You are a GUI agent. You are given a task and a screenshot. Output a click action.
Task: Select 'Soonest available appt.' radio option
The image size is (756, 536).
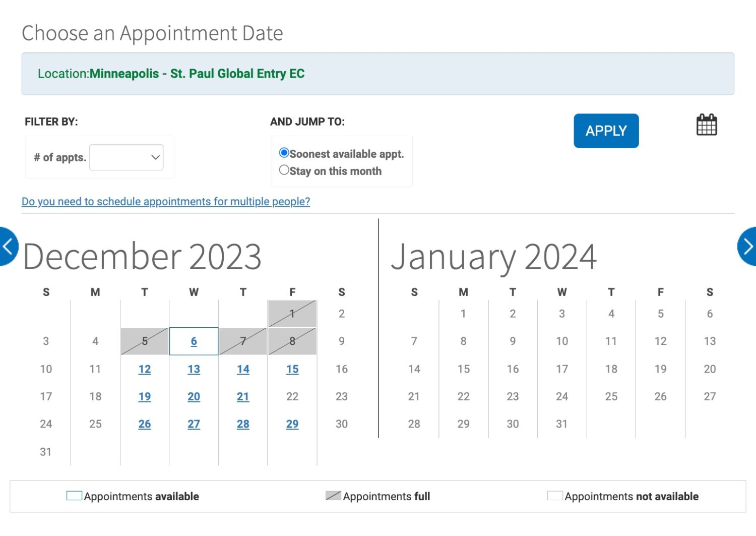tap(284, 153)
